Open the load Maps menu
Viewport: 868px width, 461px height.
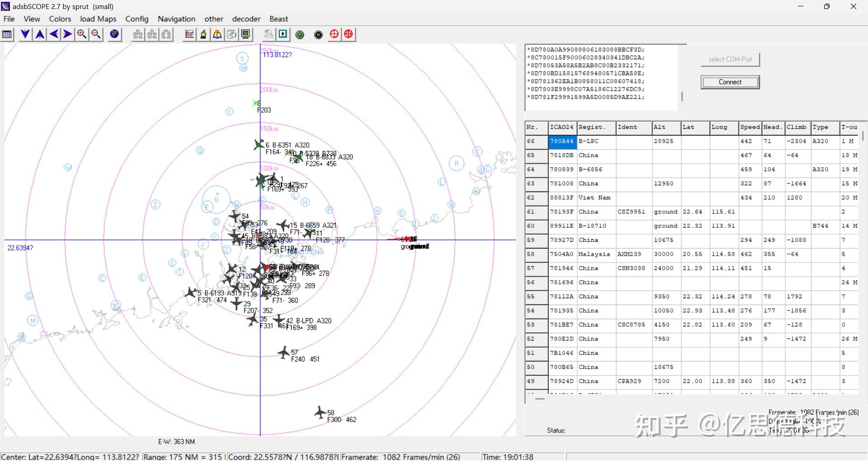pos(98,19)
